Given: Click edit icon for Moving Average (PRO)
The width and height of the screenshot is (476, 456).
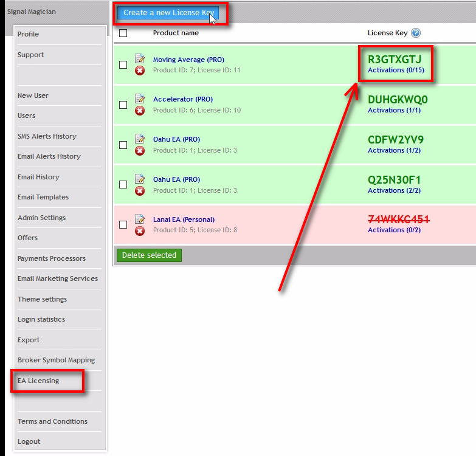Looking at the screenshot, I should pos(140,59).
